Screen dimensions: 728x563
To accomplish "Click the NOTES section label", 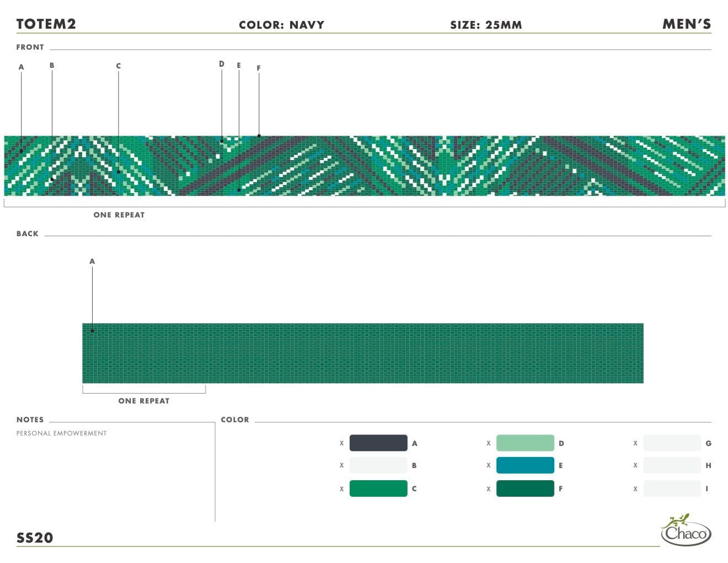I will pos(30,420).
